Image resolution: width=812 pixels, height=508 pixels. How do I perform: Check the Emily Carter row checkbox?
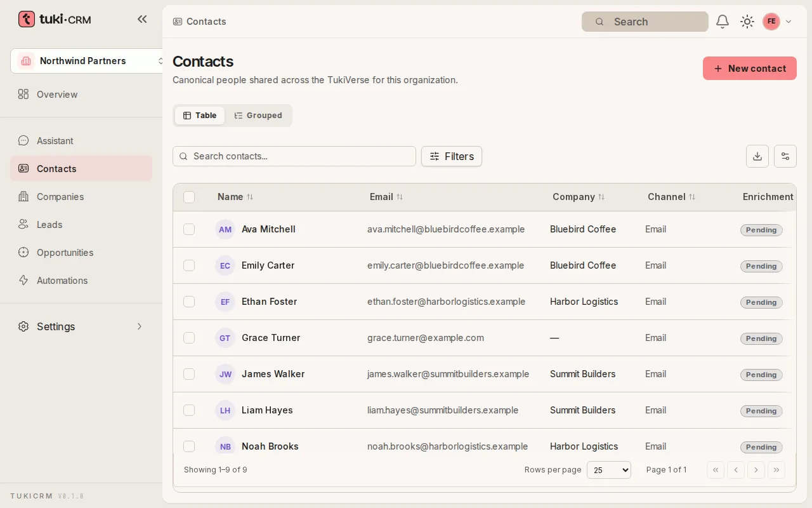pos(189,265)
